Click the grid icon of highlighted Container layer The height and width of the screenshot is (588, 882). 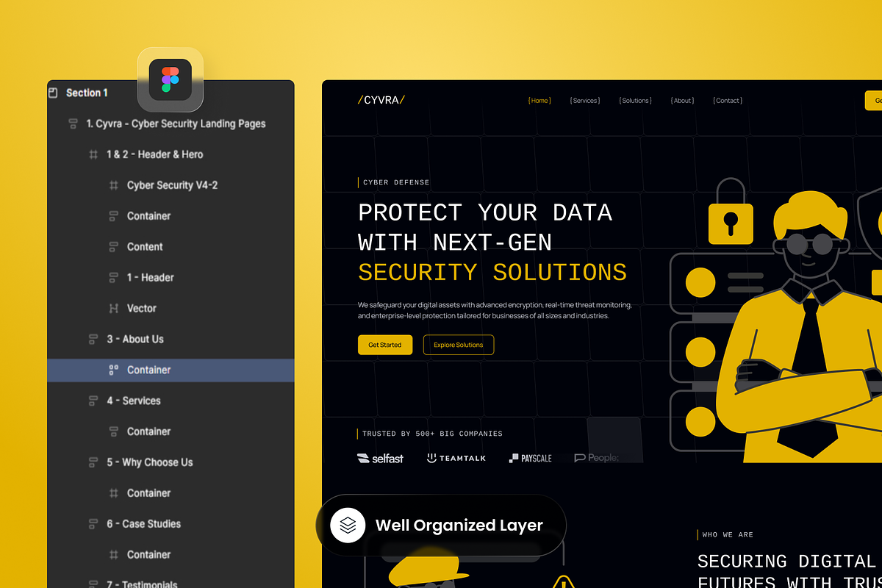click(114, 370)
